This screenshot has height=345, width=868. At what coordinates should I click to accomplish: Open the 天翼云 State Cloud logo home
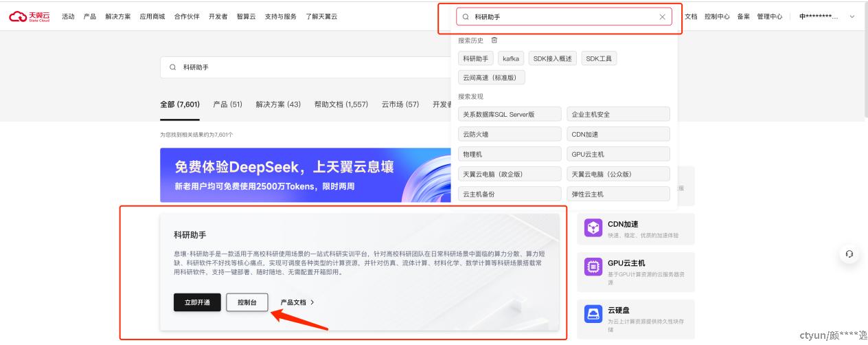coord(29,16)
